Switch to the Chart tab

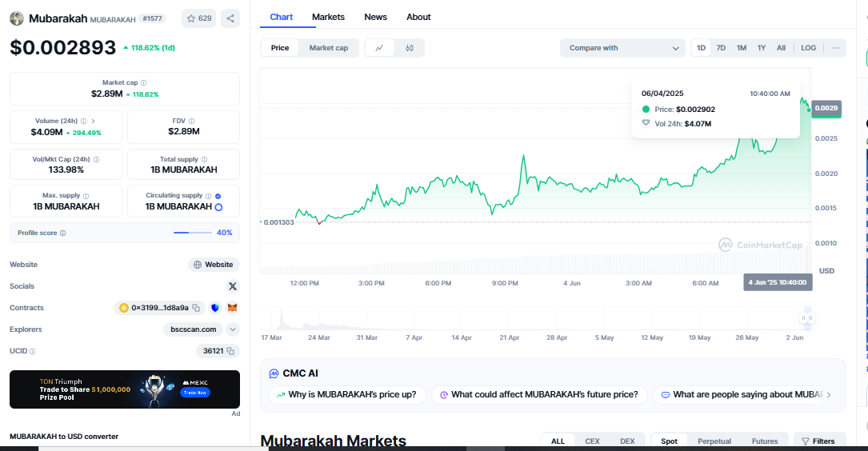[282, 17]
